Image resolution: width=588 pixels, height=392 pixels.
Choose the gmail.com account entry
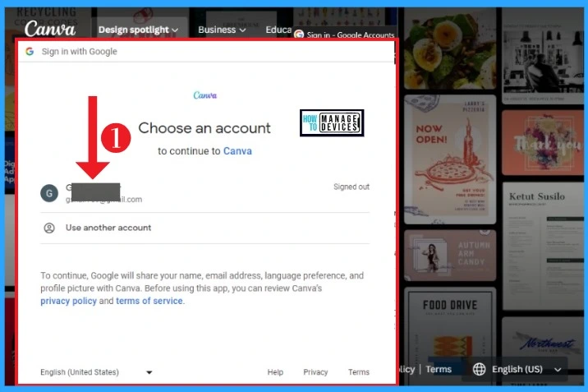tap(204, 193)
